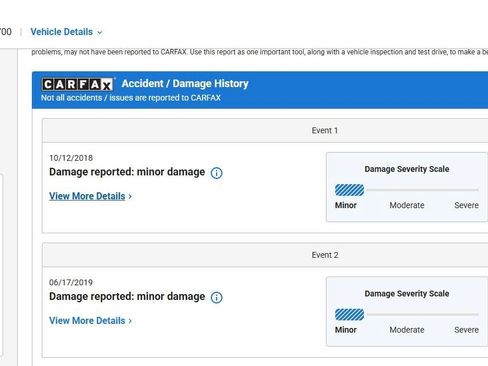This screenshot has width=488, height=366.
Task: Open info icon for the 10/12/2018 damage report
Action: coord(216,173)
